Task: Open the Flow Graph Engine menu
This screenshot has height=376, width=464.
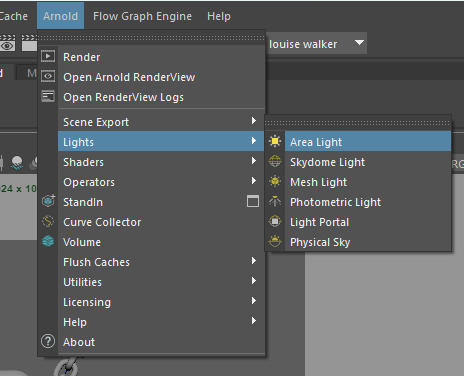Action: click(142, 16)
